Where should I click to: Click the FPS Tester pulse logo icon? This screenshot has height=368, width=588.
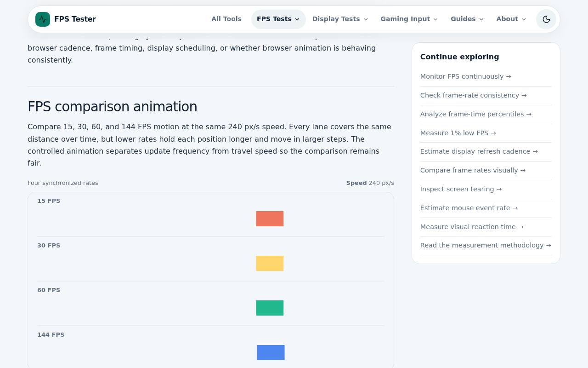click(43, 19)
